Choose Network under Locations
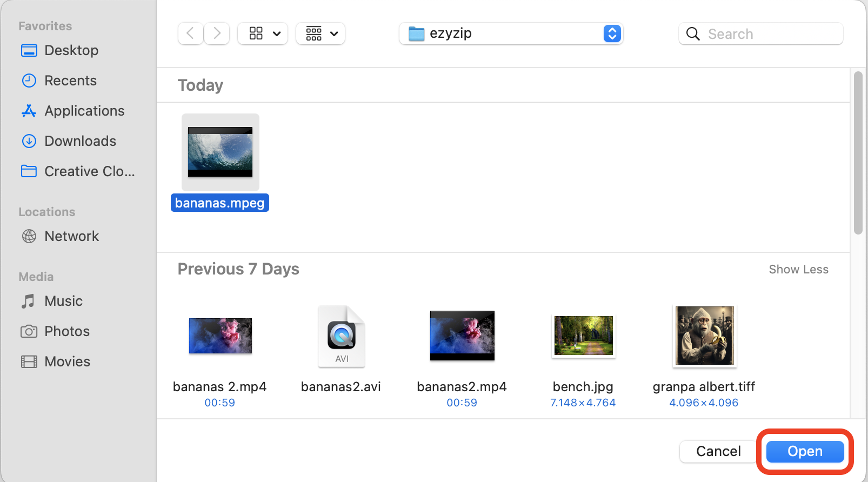 pos(71,236)
